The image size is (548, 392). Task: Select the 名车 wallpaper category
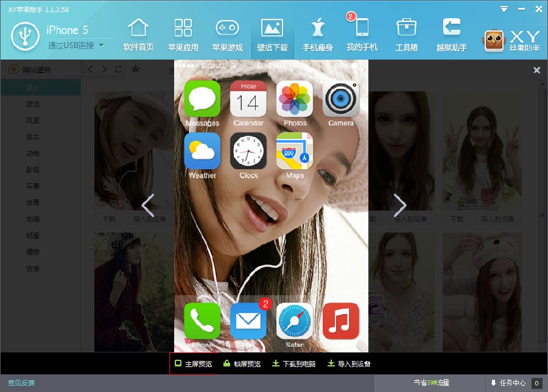point(32,137)
